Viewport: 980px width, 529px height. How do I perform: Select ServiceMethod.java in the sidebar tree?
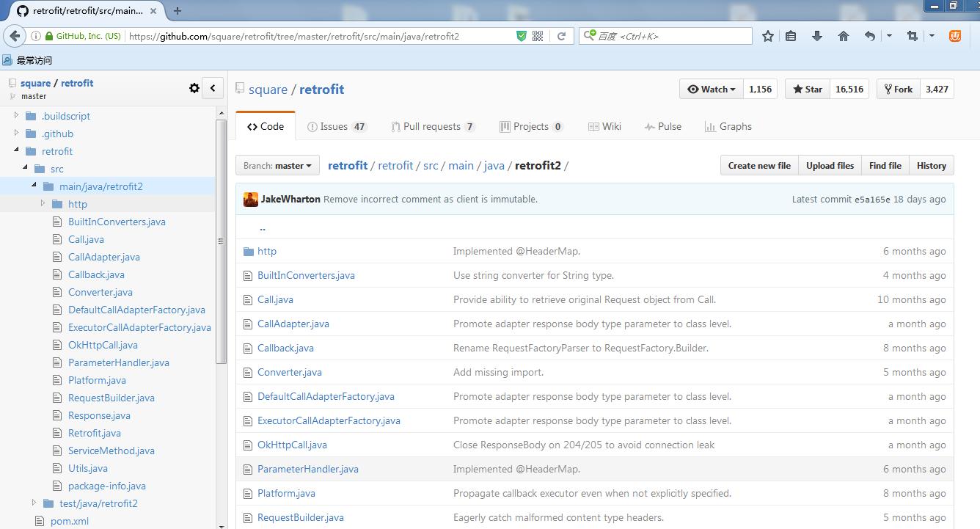coord(111,450)
